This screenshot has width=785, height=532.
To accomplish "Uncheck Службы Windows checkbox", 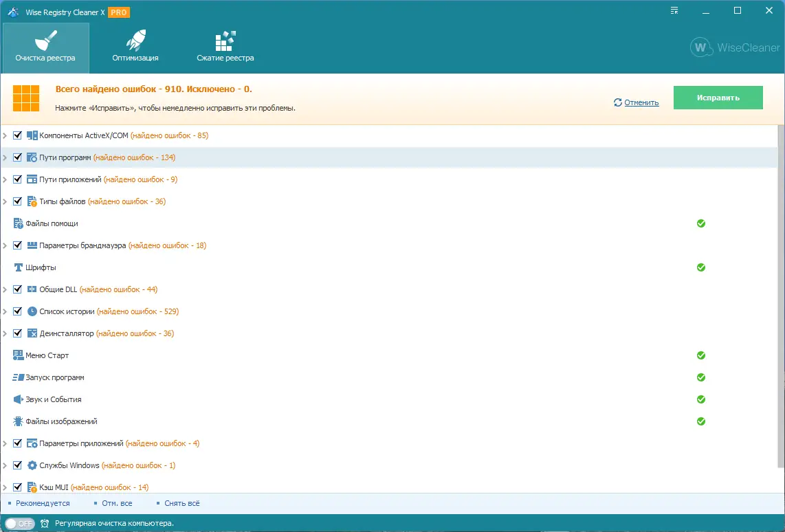I will coord(17,465).
